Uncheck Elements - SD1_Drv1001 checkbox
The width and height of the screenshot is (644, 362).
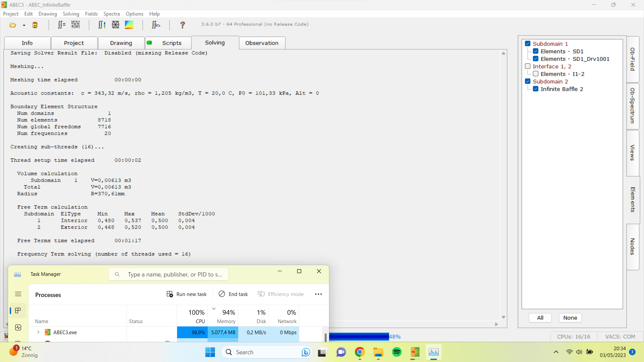pyautogui.click(x=536, y=59)
